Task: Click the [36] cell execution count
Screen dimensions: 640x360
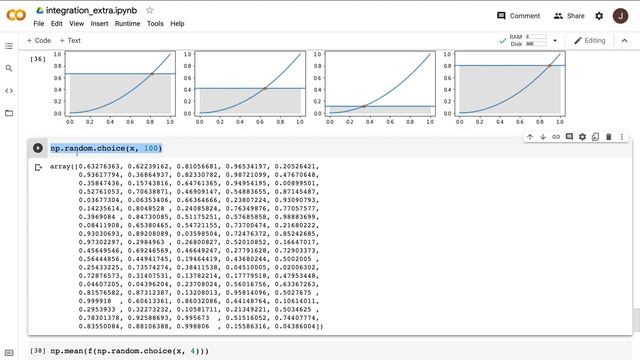Action: 38,59
